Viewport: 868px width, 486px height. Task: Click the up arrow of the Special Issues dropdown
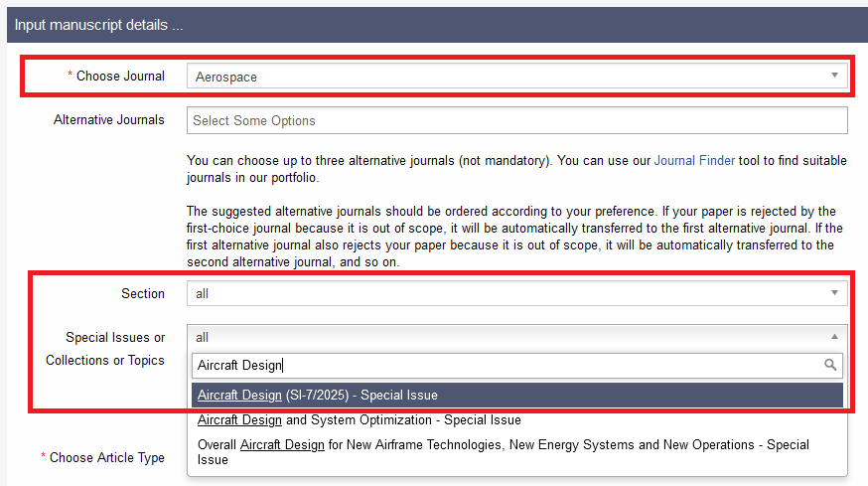point(834,336)
